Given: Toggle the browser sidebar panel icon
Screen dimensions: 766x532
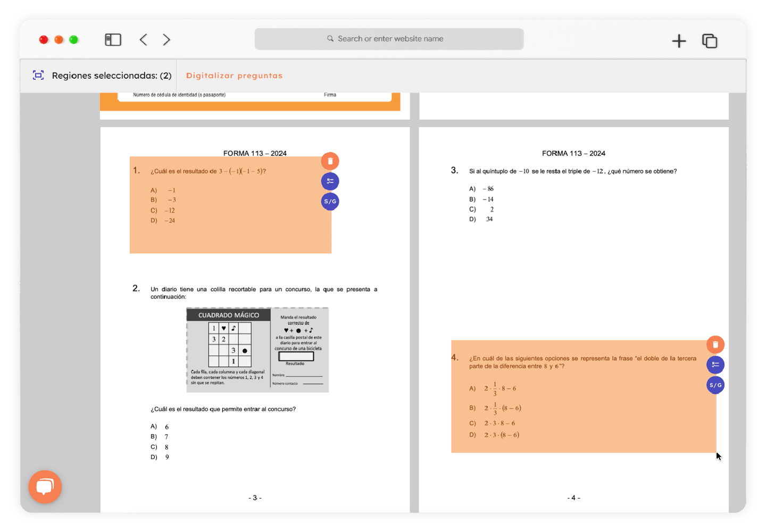Looking at the screenshot, I should tap(113, 40).
